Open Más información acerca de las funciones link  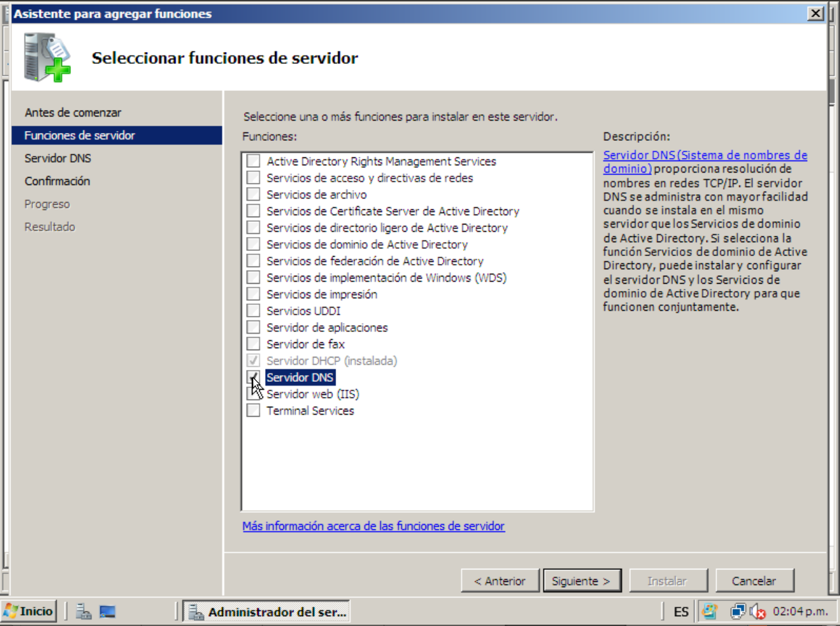pyautogui.click(x=374, y=526)
